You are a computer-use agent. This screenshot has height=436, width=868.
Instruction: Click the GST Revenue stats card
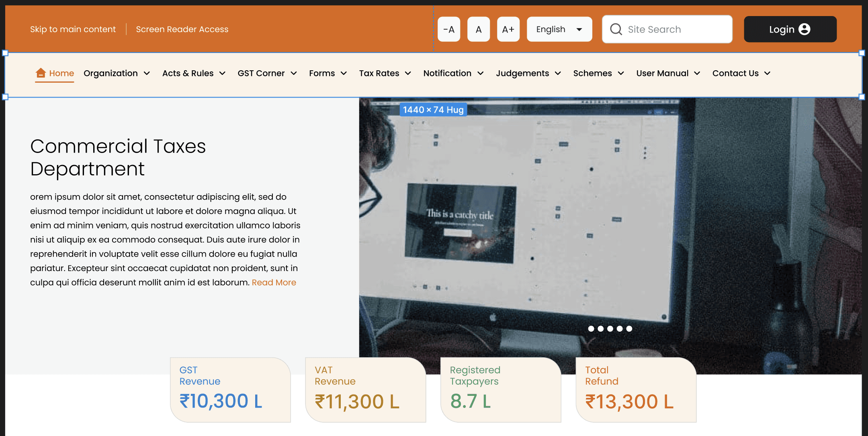[230, 389]
